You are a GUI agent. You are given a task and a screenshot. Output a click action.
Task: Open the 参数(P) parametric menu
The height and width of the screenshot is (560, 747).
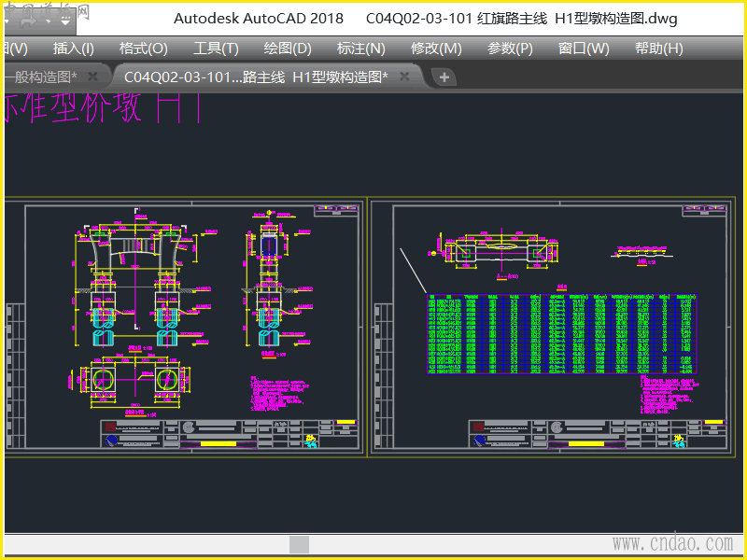coord(510,49)
